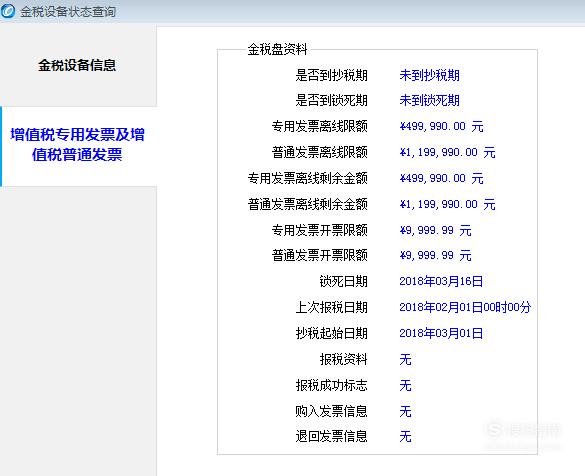The height and width of the screenshot is (476, 585).
Task: Click the 报税资料 label
Action: 343,359
